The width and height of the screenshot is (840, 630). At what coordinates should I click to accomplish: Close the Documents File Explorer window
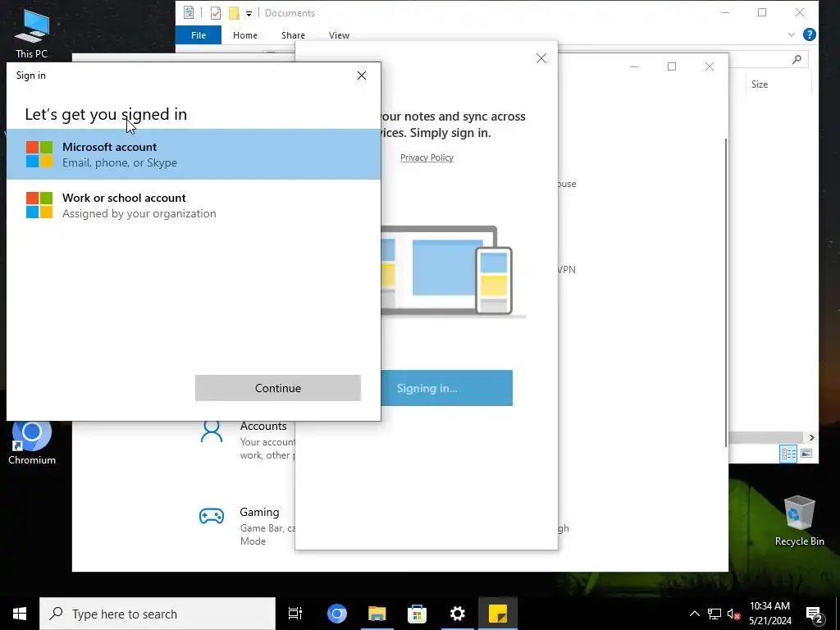click(799, 12)
